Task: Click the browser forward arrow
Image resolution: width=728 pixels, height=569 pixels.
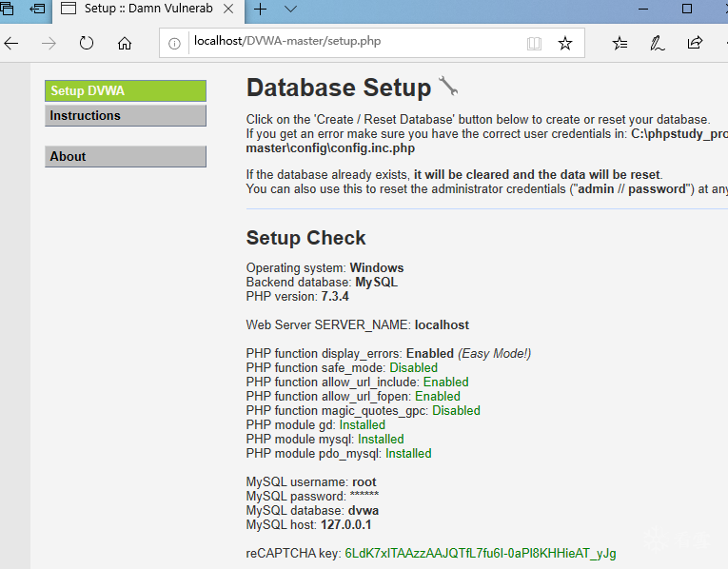Action: [49, 44]
